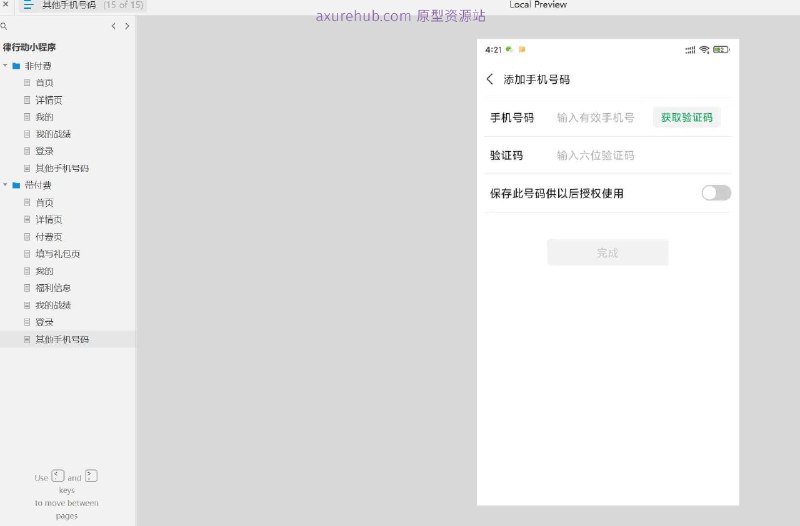The height and width of the screenshot is (526, 800).
Task: Open 登录 page under 非付费 folder
Action: (44, 151)
